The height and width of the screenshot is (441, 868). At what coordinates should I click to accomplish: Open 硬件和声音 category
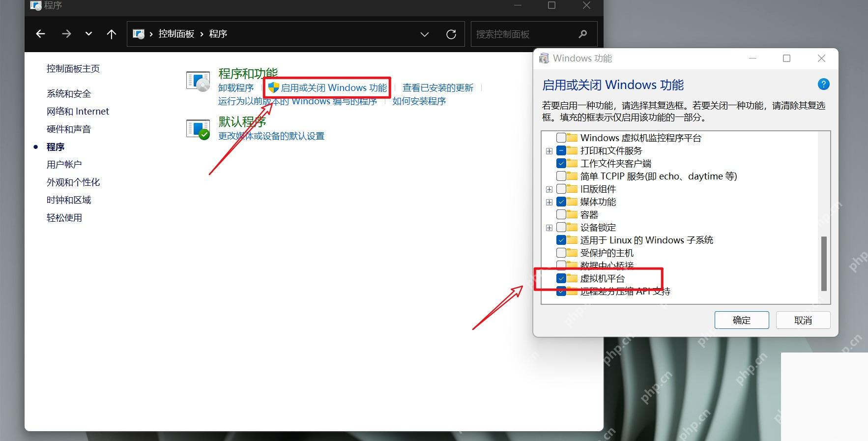[x=69, y=129]
